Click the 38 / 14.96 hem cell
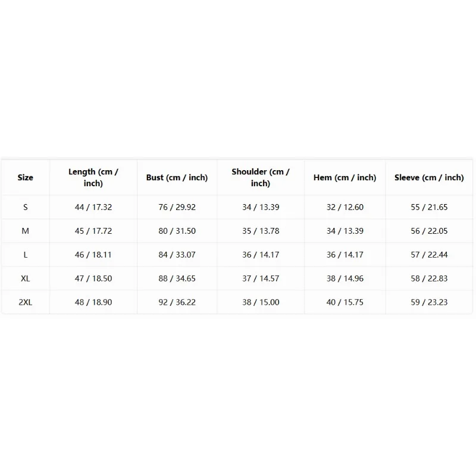This screenshot has width=476, height=476. click(345, 278)
